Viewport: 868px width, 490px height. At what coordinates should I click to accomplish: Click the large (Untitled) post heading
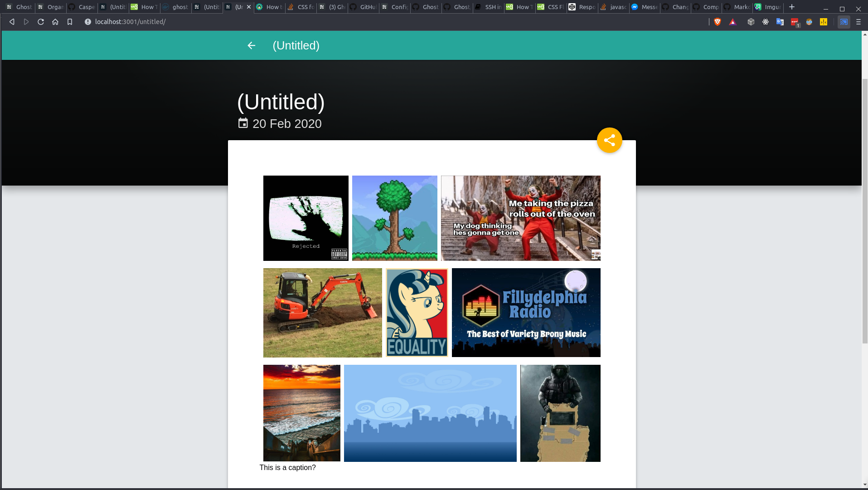click(281, 102)
